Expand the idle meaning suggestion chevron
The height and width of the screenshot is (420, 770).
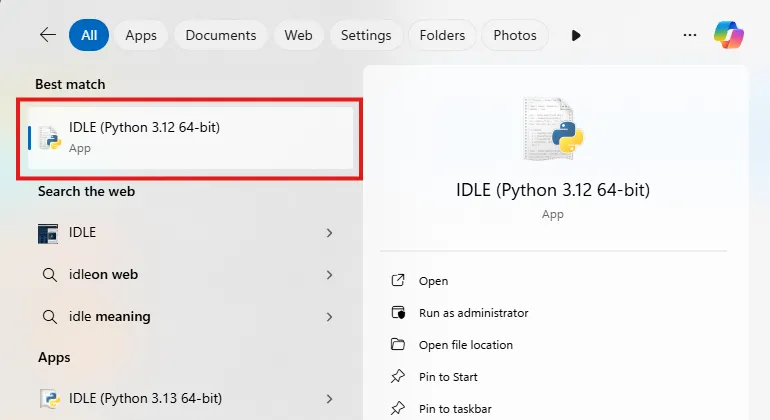click(x=329, y=317)
